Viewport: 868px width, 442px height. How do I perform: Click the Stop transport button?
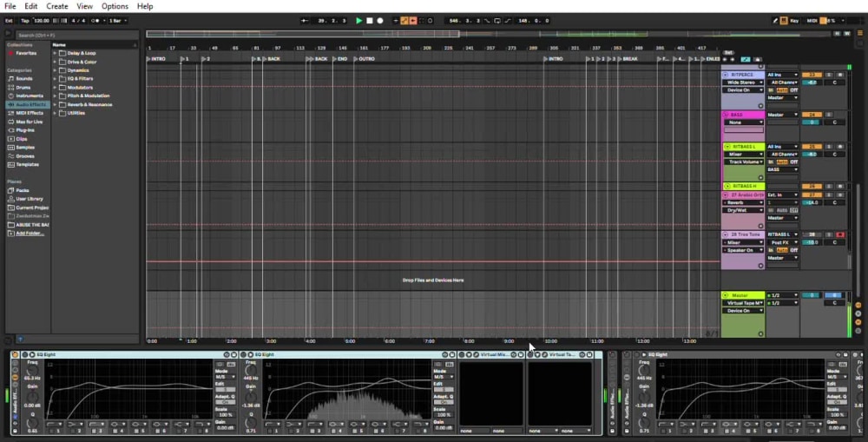[x=369, y=21]
